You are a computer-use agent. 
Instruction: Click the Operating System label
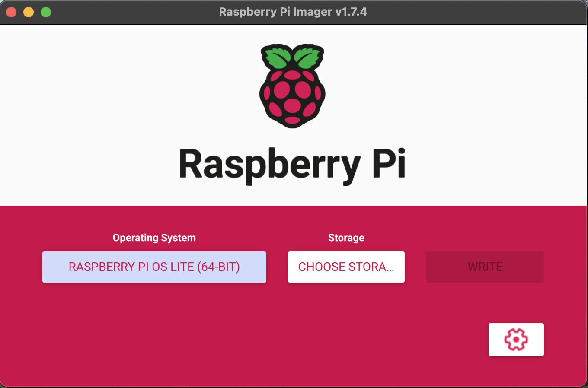click(x=154, y=238)
